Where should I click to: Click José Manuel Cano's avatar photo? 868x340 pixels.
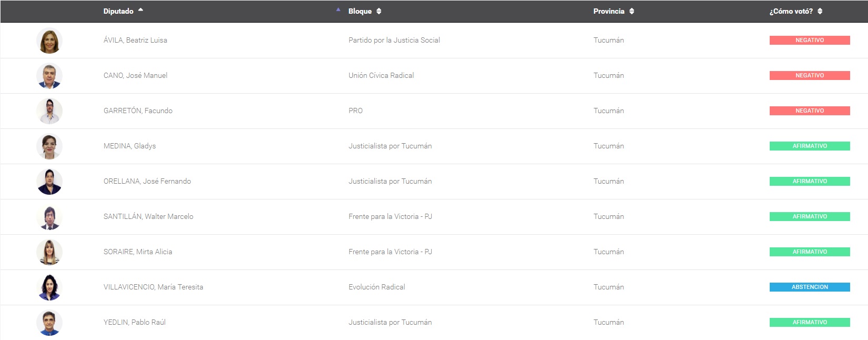click(x=49, y=76)
